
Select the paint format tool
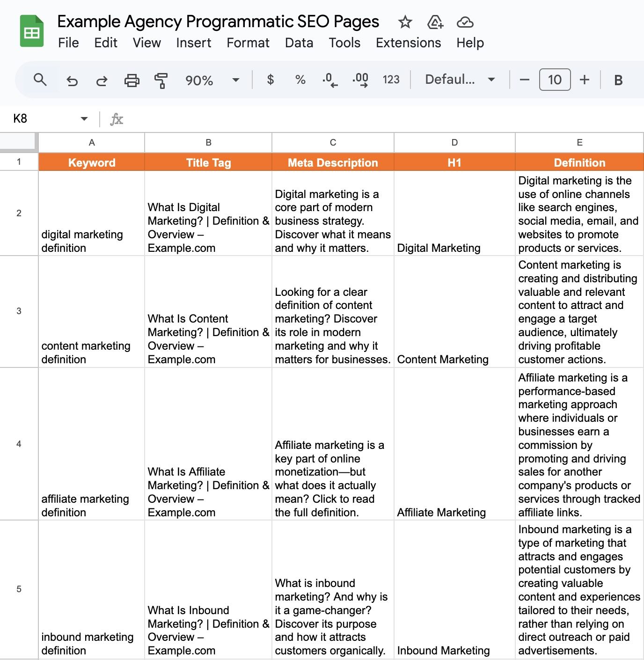click(161, 80)
